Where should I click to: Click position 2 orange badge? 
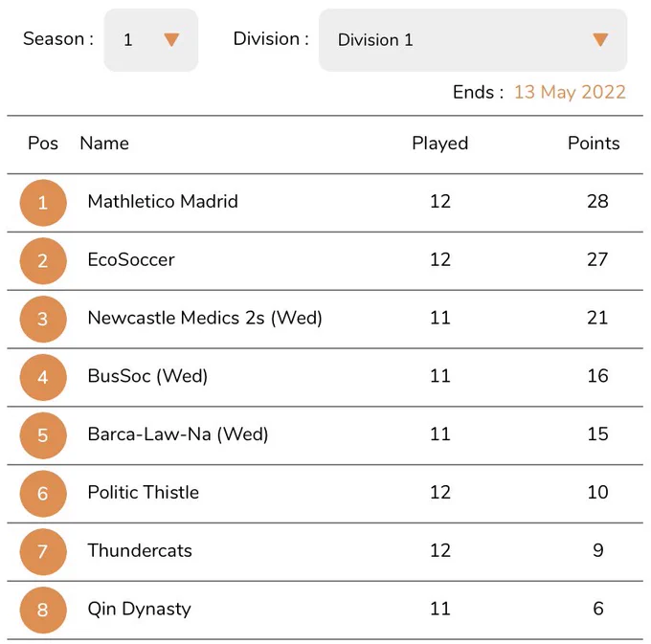(43, 260)
